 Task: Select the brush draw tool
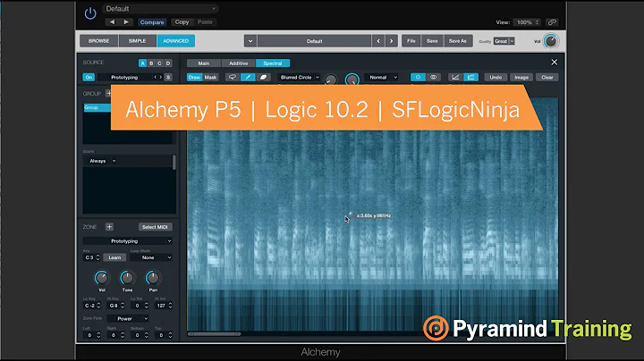(248, 77)
